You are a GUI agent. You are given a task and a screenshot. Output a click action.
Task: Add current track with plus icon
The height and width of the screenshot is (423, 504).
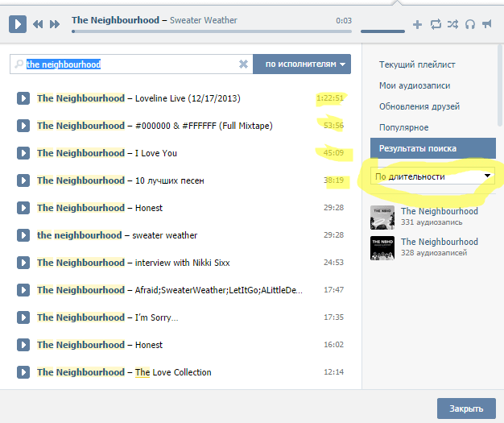(x=417, y=24)
